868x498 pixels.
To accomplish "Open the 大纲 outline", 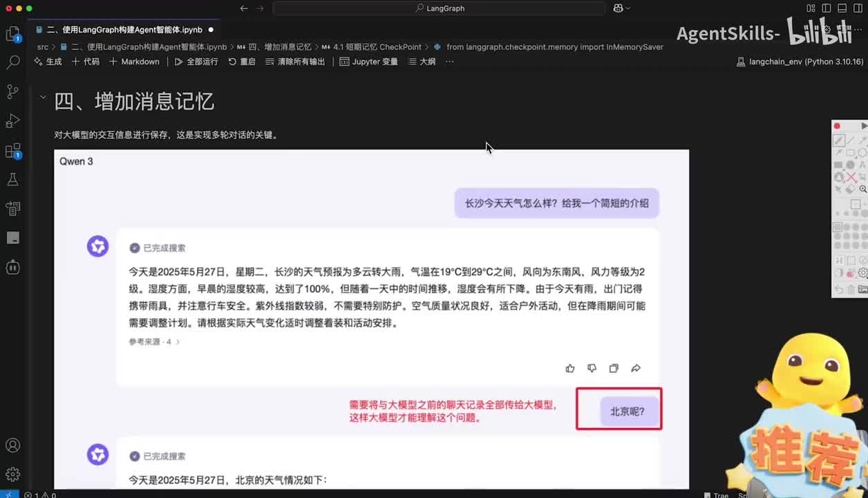I will point(422,62).
